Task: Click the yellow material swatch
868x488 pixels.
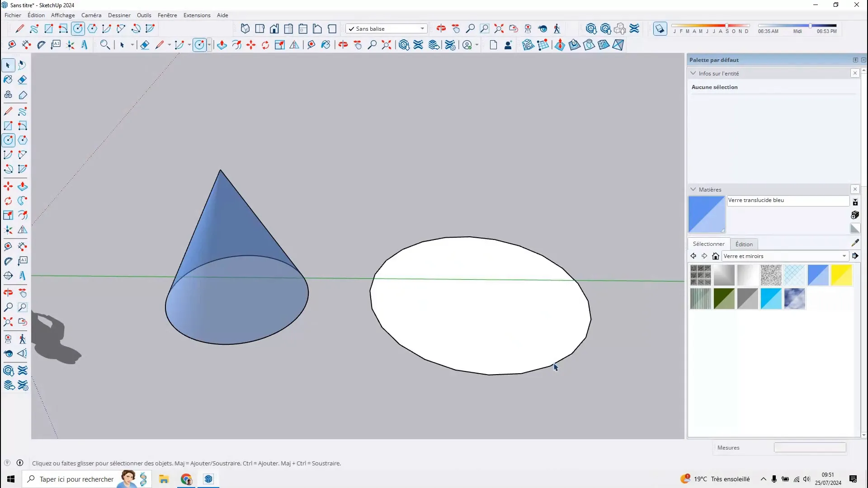Action: coord(842,275)
